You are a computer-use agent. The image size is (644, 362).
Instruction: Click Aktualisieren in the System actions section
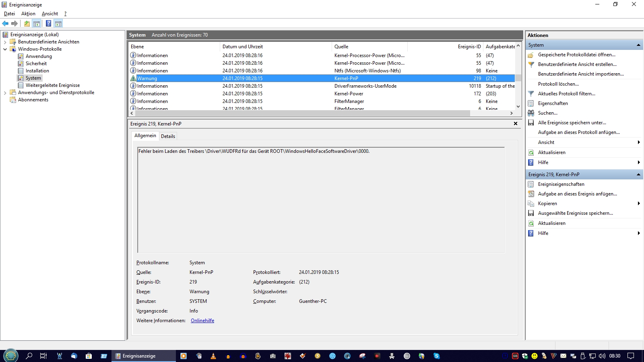(x=551, y=152)
